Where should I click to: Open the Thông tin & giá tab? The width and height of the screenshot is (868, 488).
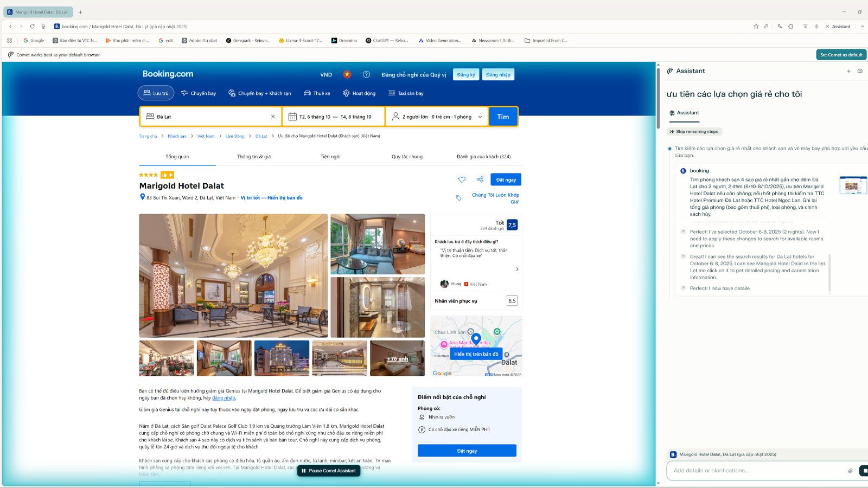point(254,157)
